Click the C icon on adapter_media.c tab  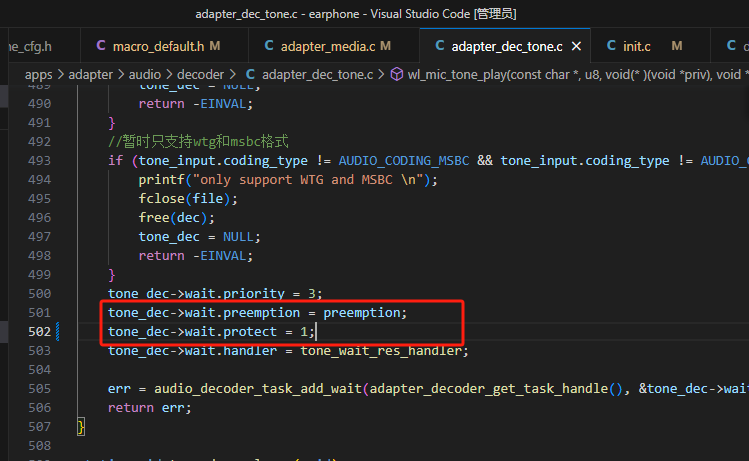(x=269, y=46)
